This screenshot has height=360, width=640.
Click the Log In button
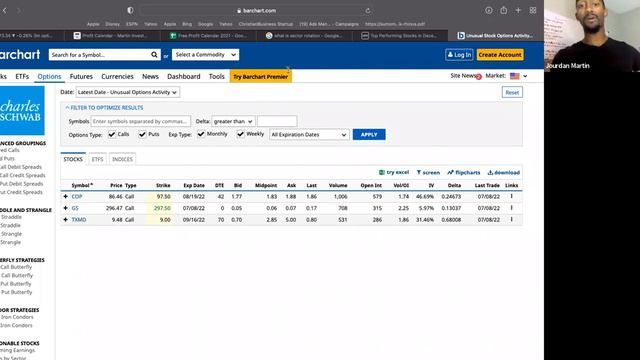tap(459, 55)
